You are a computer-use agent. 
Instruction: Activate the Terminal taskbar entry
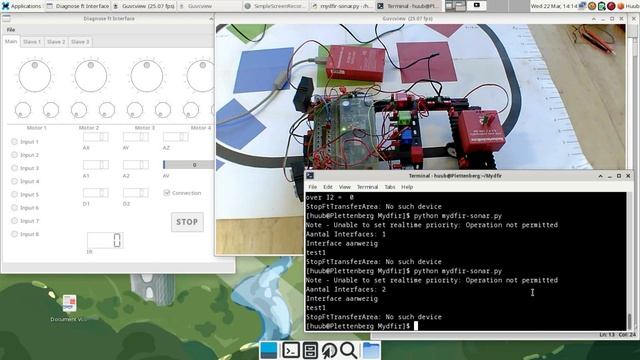[408, 6]
